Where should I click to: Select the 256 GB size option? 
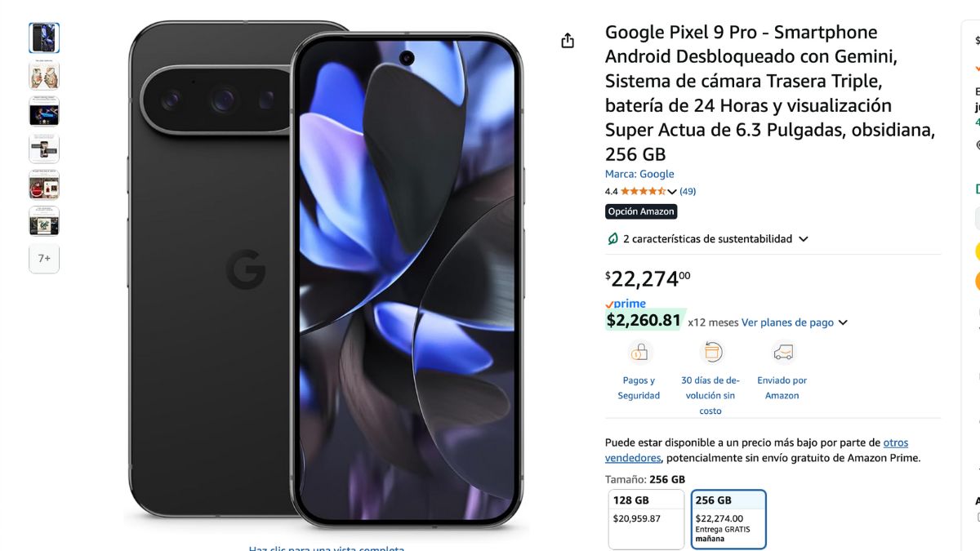pos(728,519)
